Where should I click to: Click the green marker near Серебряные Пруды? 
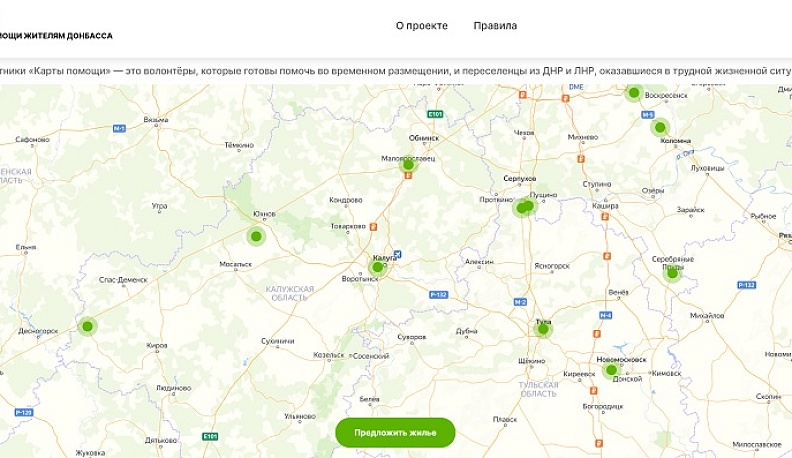[x=672, y=272]
